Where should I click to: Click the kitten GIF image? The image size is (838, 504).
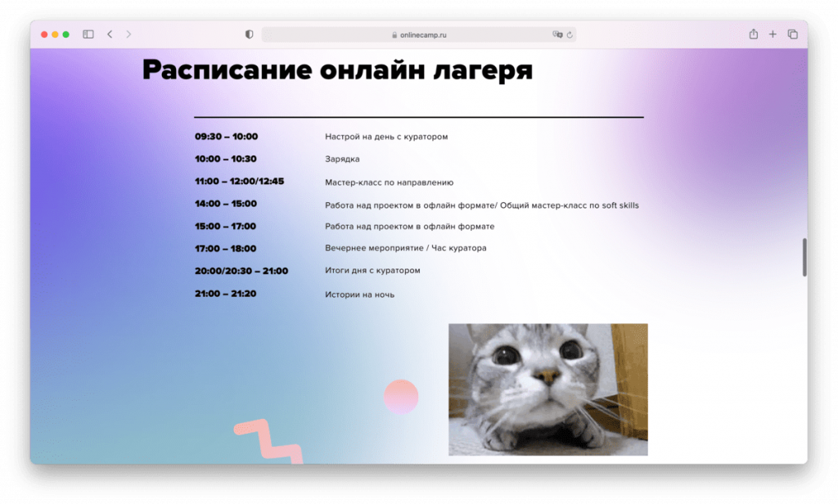[x=547, y=389]
